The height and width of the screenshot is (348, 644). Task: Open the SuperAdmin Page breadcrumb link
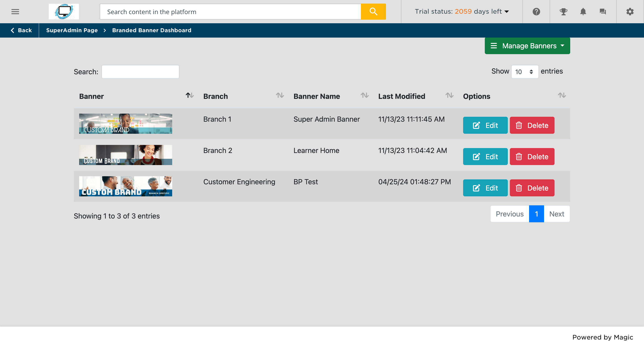tap(72, 30)
